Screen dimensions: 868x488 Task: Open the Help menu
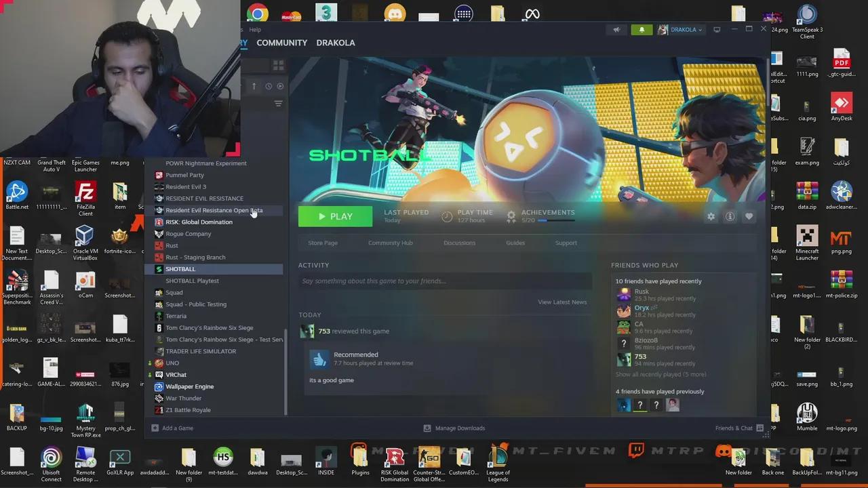(x=255, y=30)
